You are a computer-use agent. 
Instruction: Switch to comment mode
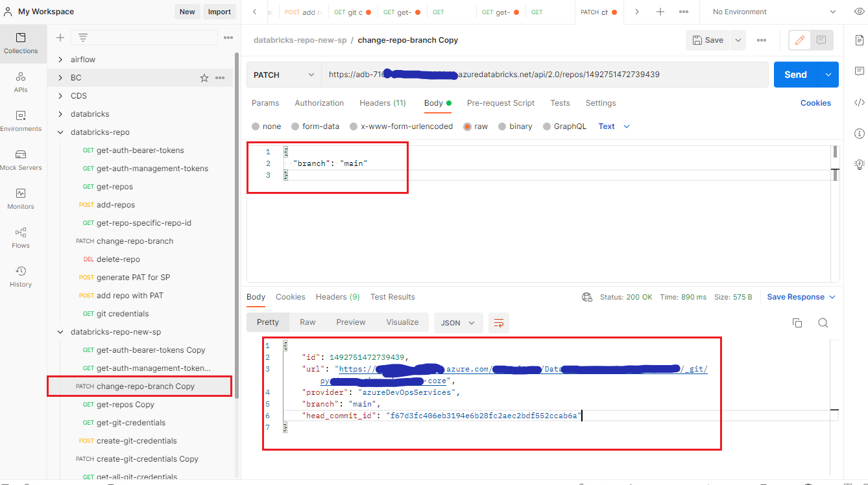tap(821, 40)
